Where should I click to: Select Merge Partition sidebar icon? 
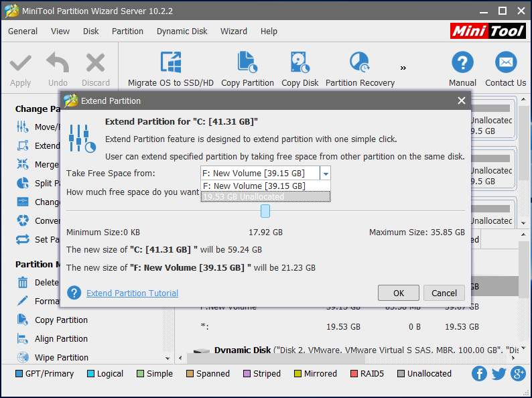point(23,164)
